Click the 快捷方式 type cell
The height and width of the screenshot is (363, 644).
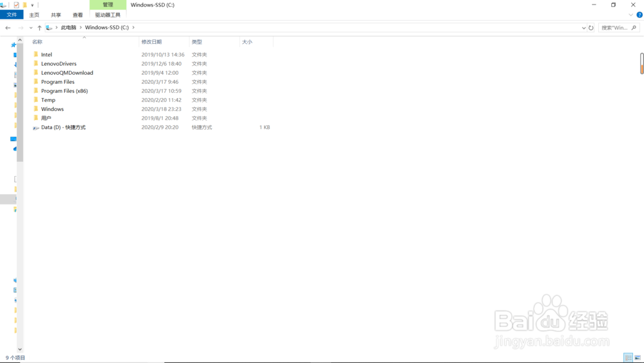click(x=202, y=128)
